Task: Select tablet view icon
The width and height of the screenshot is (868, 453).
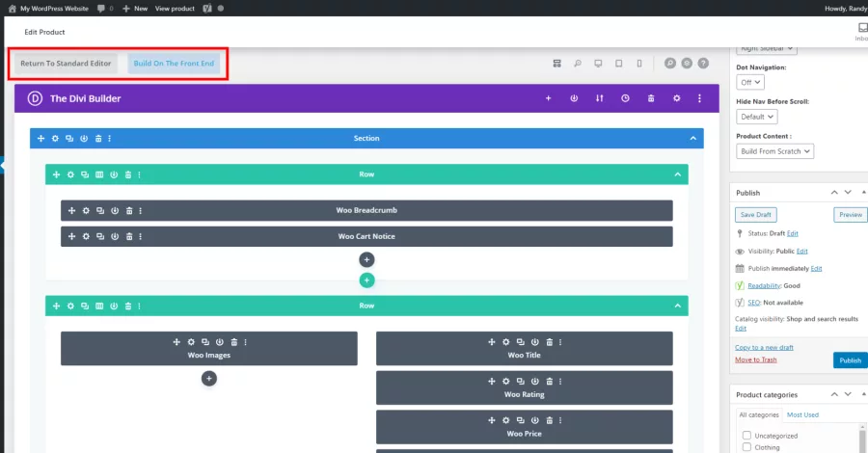Action: pyautogui.click(x=618, y=64)
